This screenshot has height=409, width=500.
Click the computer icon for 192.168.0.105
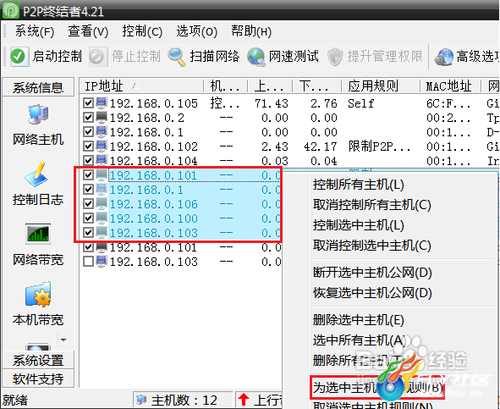coord(102,102)
